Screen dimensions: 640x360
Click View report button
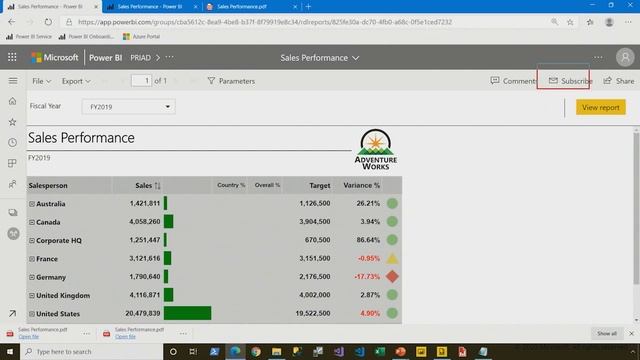600,107
